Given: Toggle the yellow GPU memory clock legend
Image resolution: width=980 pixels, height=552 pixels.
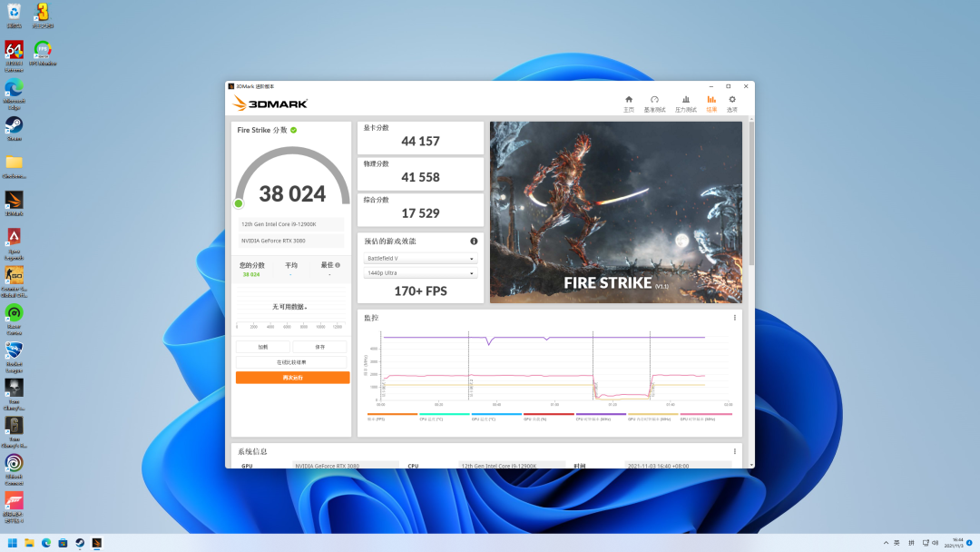Looking at the screenshot, I should tap(652, 417).
